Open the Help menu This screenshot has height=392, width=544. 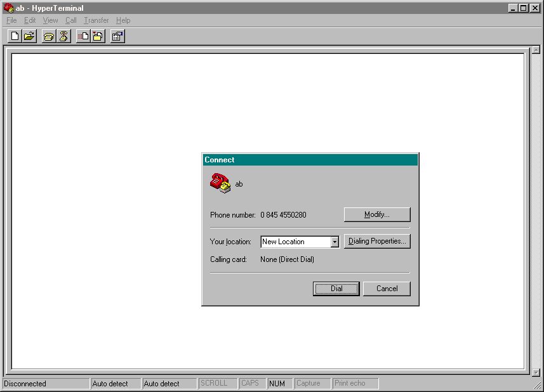pos(123,20)
